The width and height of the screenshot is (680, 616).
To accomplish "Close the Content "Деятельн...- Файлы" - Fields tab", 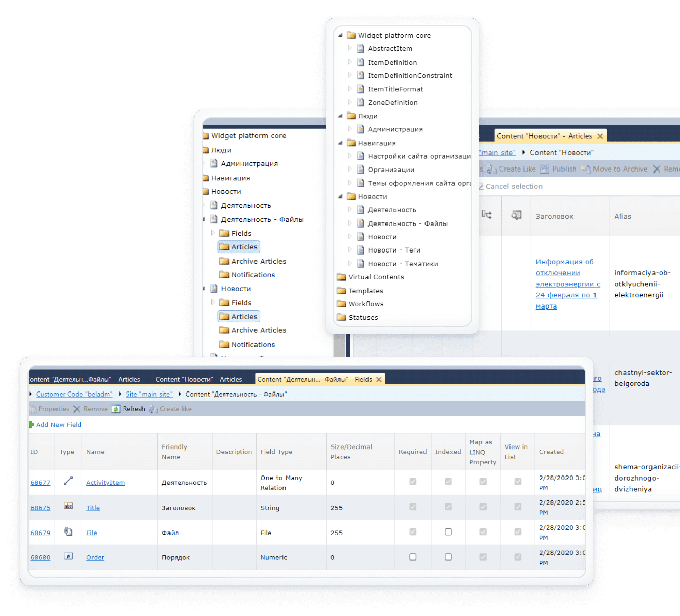I will pos(379,380).
